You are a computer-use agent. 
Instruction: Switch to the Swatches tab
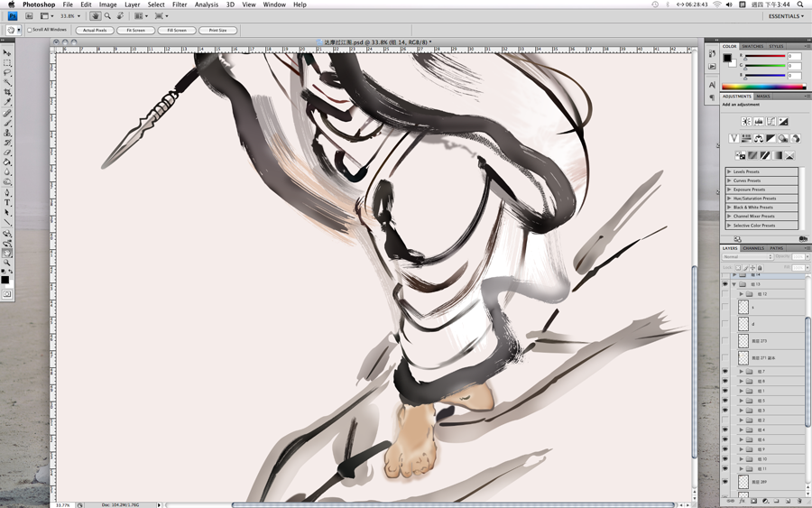click(x=752, y=47)
